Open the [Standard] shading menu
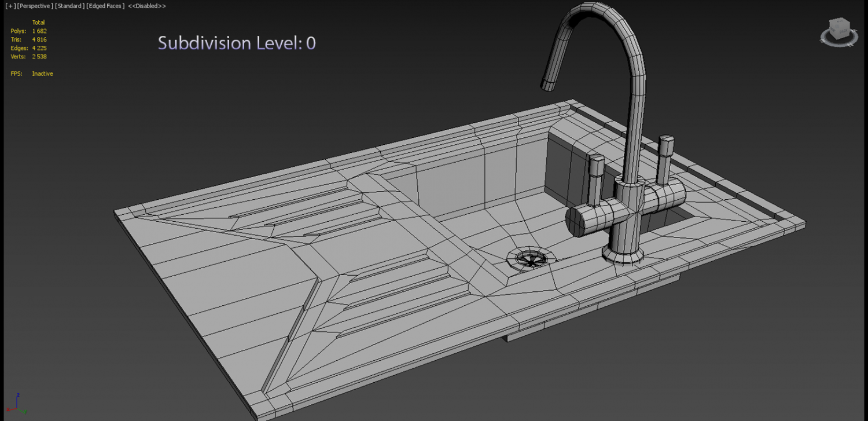The height and width of the screenshot is (421, 868). pyautogui.click(x=69, y=6)
